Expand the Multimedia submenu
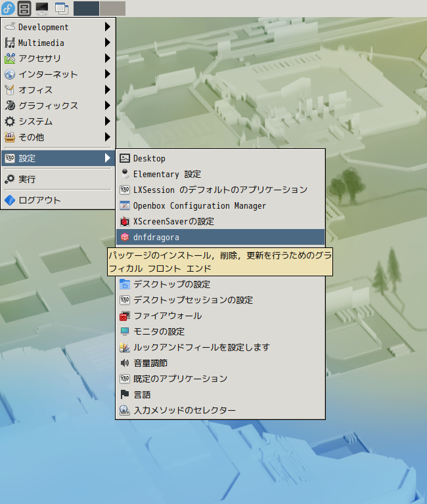The image size is (427, 504). [x=58, y=43]
